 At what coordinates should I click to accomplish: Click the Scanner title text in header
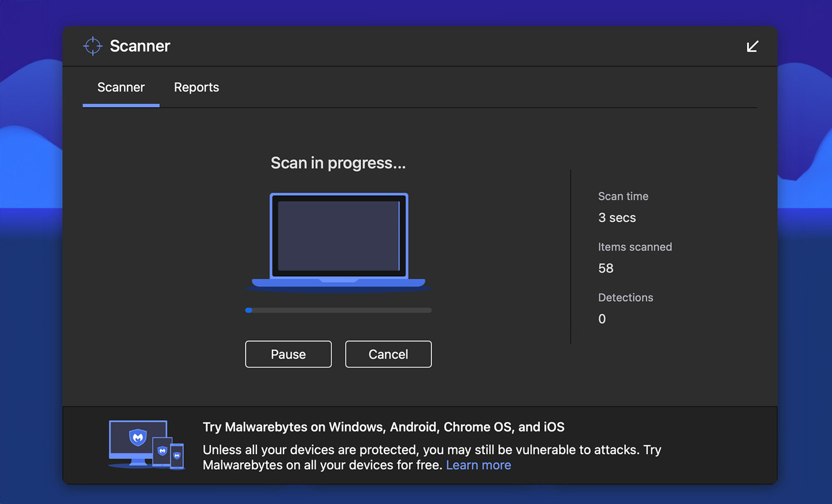tap(140, 46)
